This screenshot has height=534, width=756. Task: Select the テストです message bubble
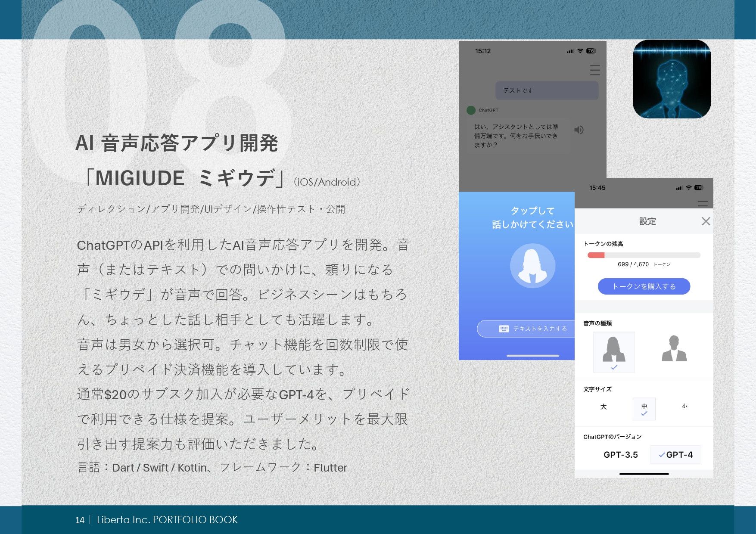[x=547, y=90]
